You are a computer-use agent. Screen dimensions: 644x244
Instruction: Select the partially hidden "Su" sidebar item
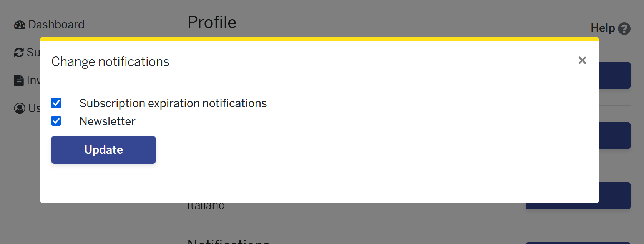pyautogui.click(x=33, y=53)
